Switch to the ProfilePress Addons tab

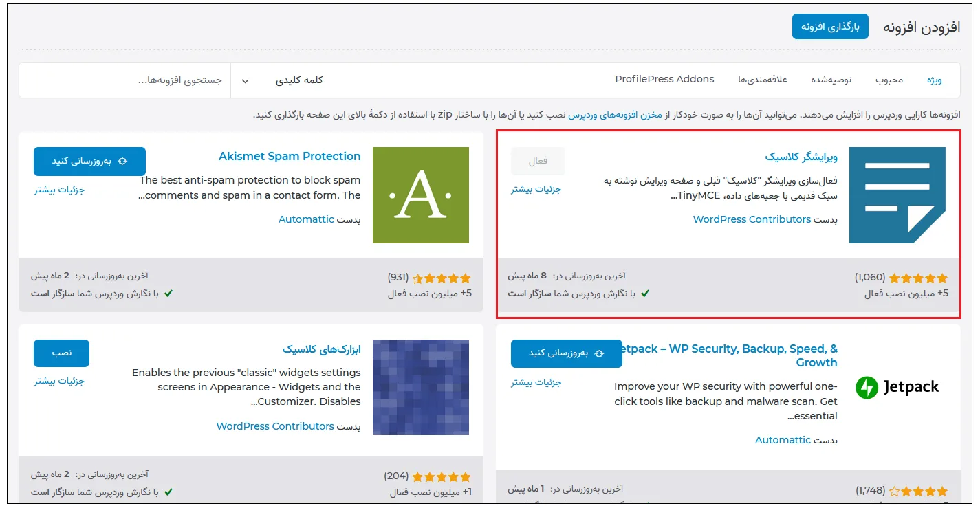[664, 79]
